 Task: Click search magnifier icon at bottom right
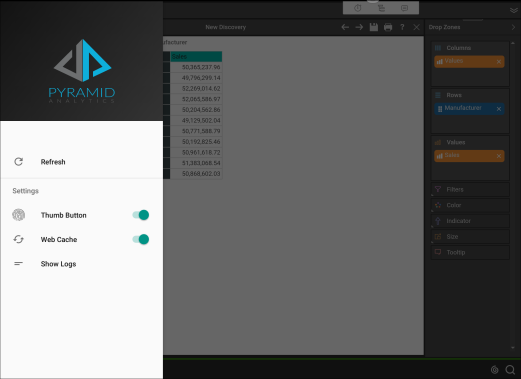(510, 370)
